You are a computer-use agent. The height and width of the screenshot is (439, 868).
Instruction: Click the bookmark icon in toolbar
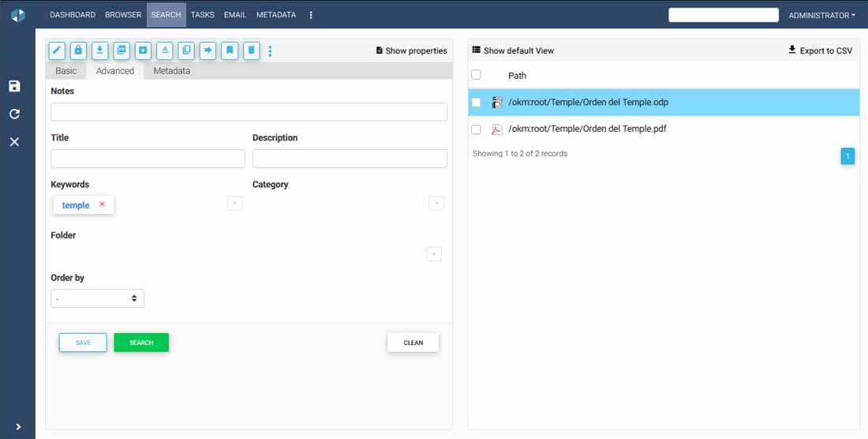pos(230,51)
